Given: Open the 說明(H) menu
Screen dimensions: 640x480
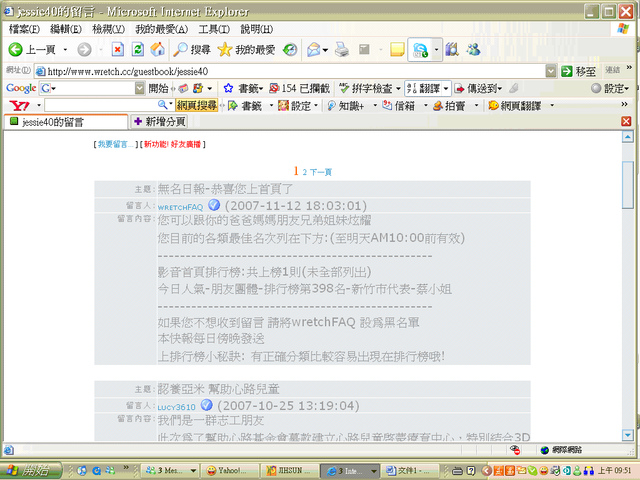Looking at the screenshot, I should click(x=257, y=29).
